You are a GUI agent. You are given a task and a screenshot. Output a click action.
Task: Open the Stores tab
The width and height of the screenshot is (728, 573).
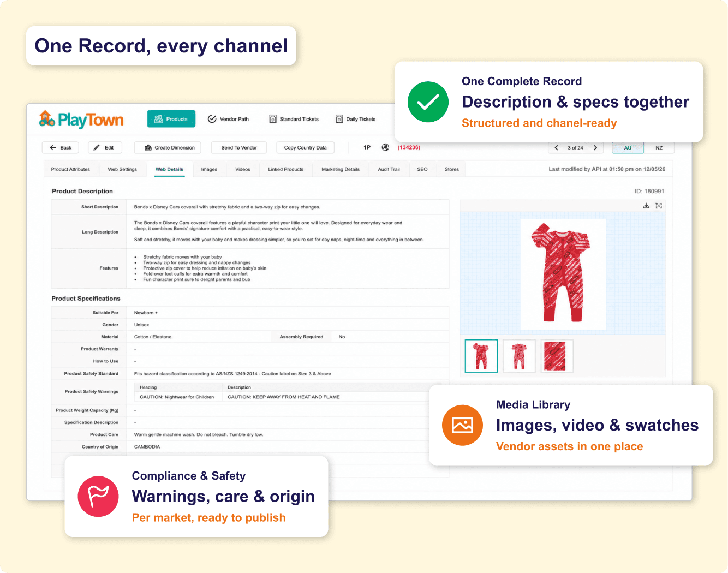click(452, 169)
